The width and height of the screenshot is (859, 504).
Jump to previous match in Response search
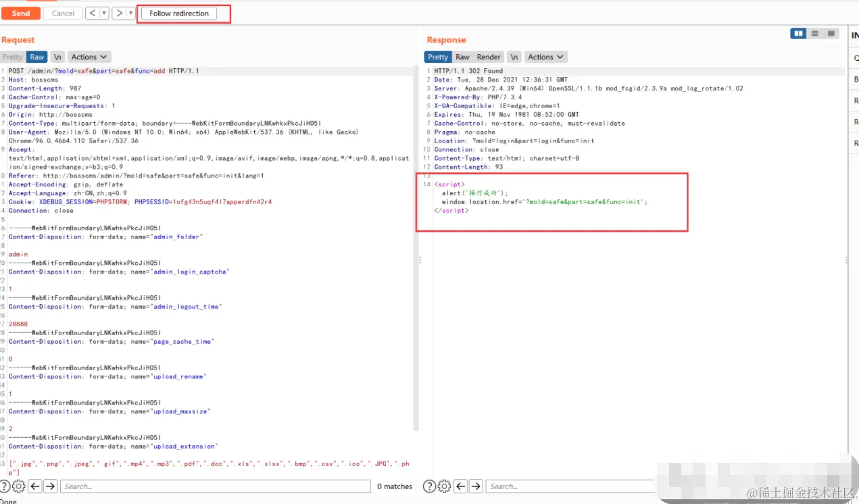pyautogui.click(x=461, y=486)
